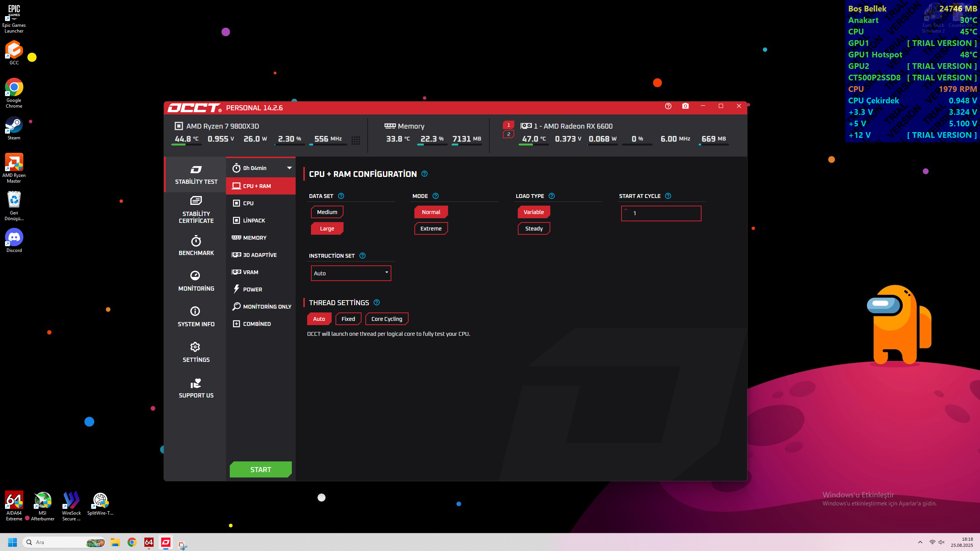Viewport: 980px width, 551px height.
Task: Start the test with the green START button
Action: pos(261,469)
